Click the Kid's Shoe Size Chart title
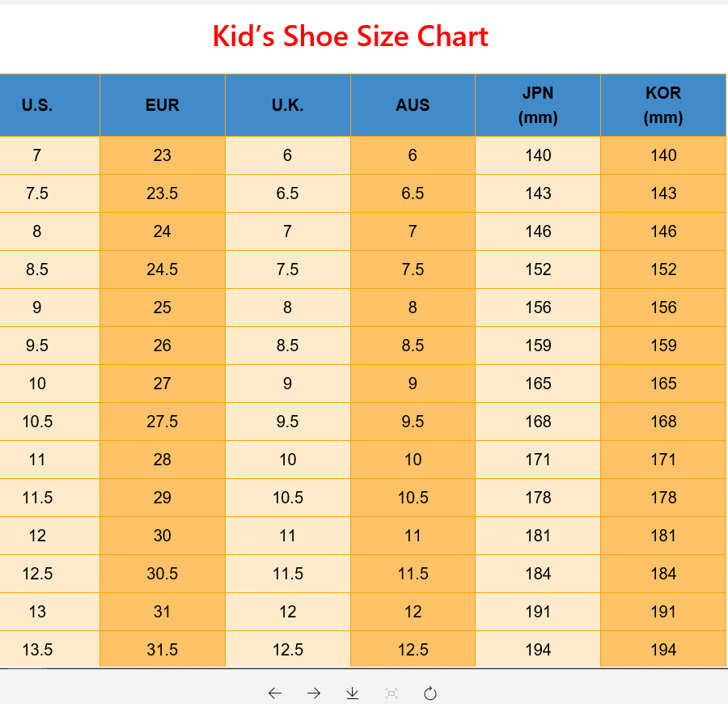The width and height of the screenshot is (728, 704). point(350,36)
